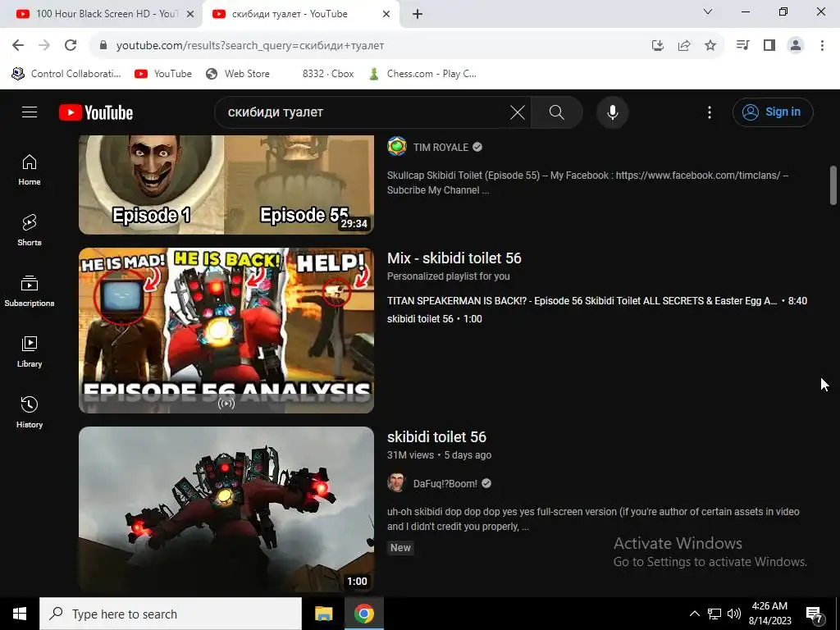Click share this page icon
The height and width of the screenshot is (630, 840).
pos(683,45)
